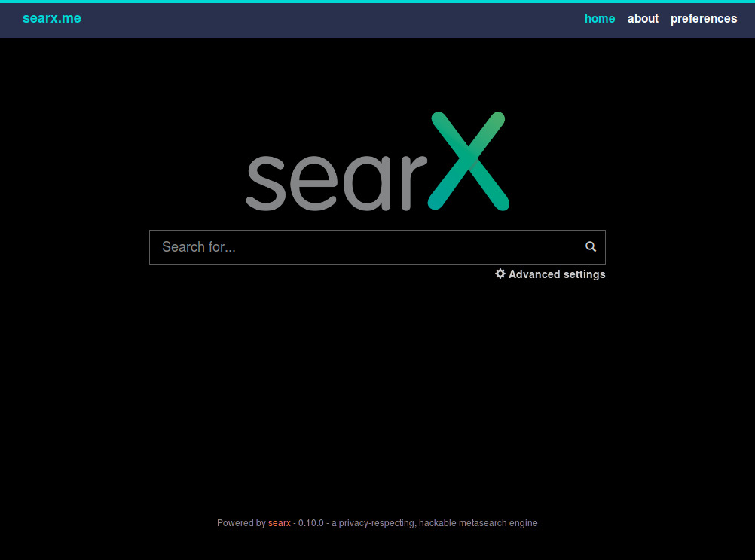Switch to the about page

pyautogui.click(x=643, y=18)
